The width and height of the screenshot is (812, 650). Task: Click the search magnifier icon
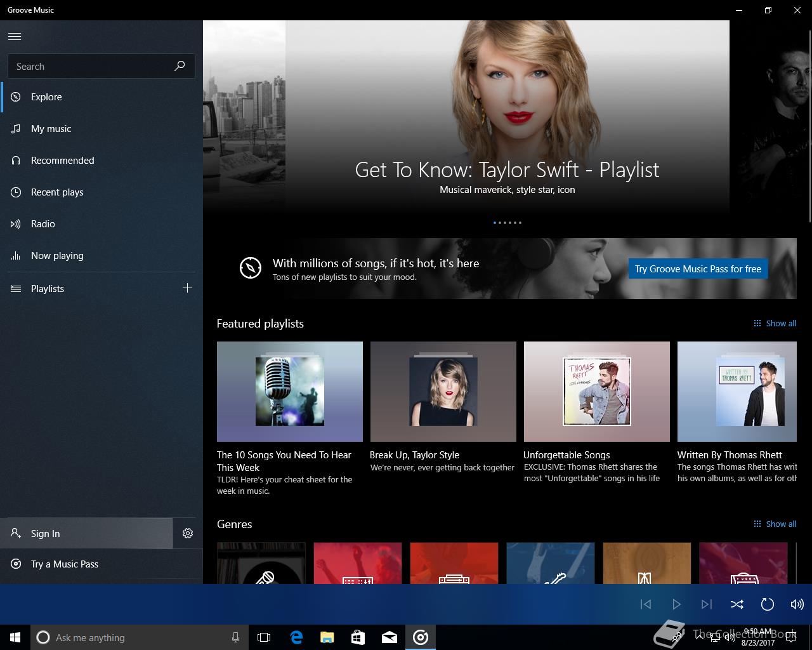pyautogui.click(x=180, y=66)
